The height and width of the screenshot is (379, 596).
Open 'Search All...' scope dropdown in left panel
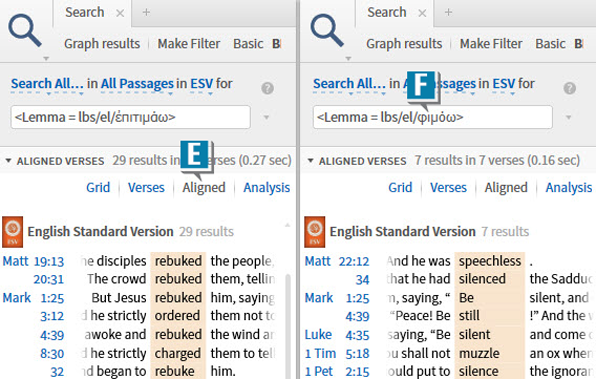(47, 84)
